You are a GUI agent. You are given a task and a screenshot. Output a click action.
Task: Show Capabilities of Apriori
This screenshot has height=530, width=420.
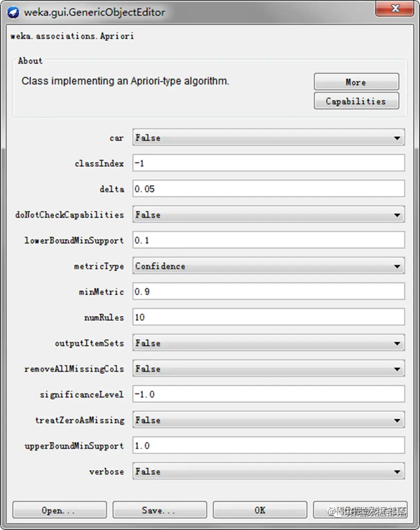coord(356,101)
